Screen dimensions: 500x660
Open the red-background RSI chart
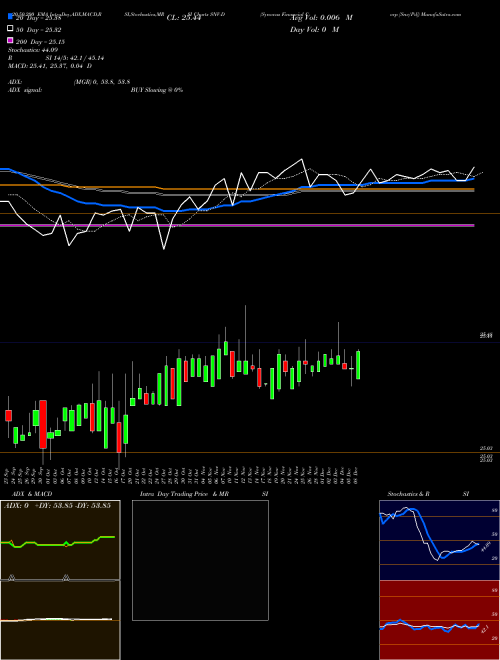pos(439,620)
